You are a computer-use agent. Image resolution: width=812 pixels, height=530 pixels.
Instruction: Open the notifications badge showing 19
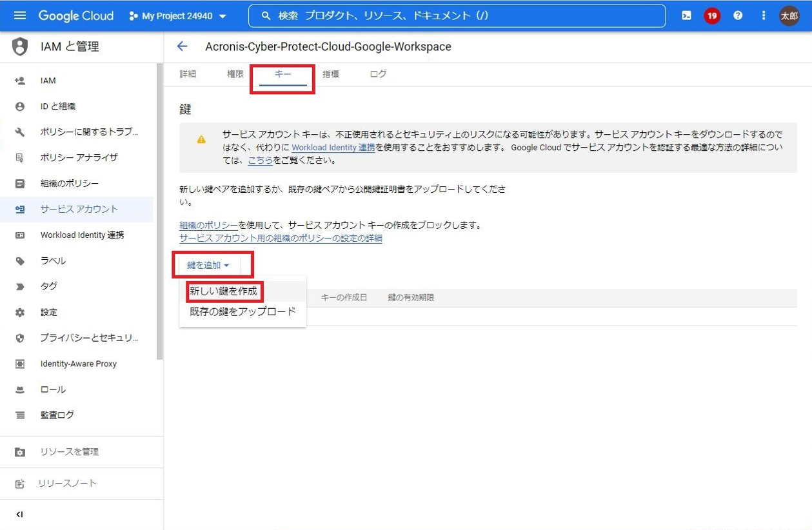tap(712, 15)
